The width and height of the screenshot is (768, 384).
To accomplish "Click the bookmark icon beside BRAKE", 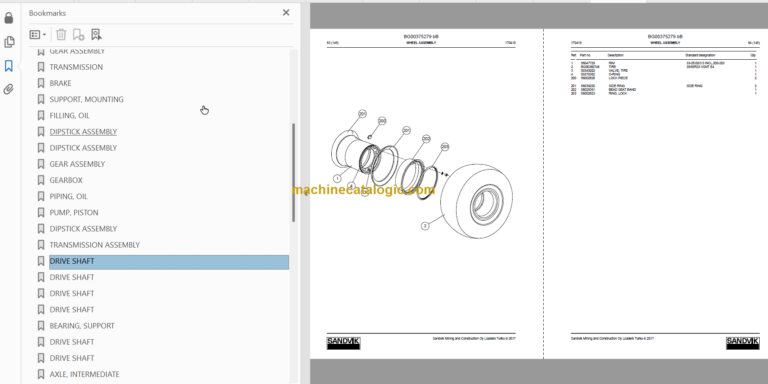I will (x=41, y=83).
